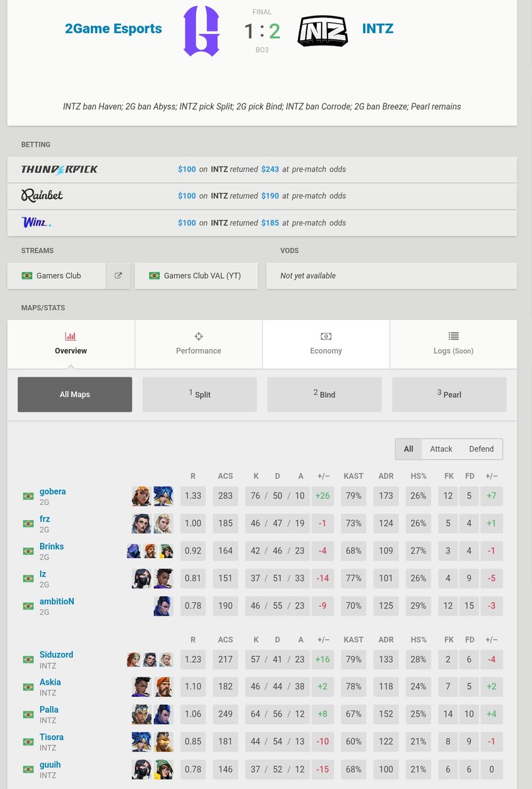Click gobera's first agent icon
This screenshot has height=789, width=532.
pos(141,496)
